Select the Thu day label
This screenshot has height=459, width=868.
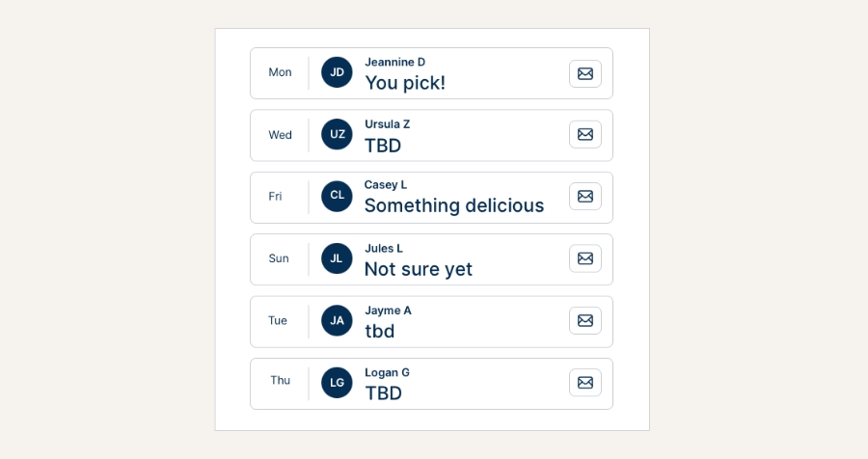(x=280, y=381)
